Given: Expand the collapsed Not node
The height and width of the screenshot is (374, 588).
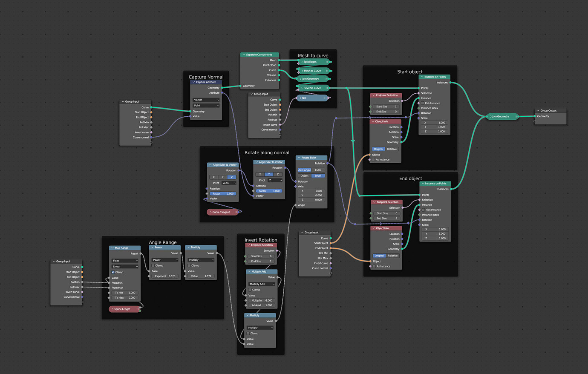Looking at the screenshot, I should [300, 98].
